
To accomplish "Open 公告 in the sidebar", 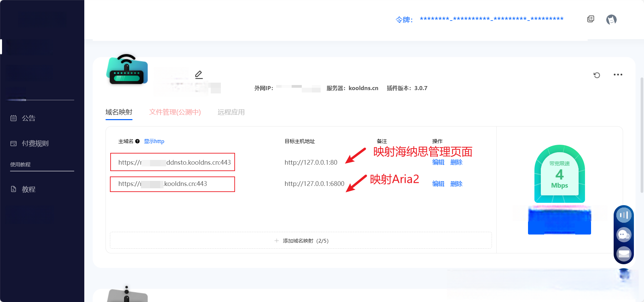I will pyautogui.click(x=29, y=118).
